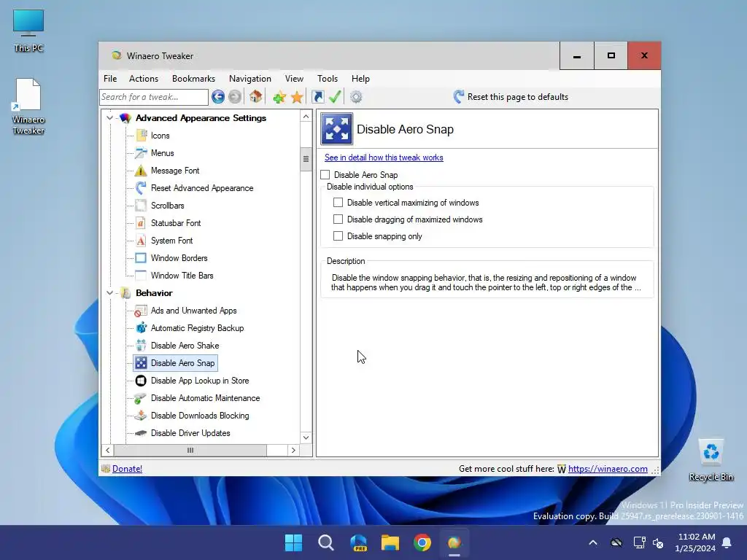
Task: Click tree scrollbar down arrow
Action: tap(306, 437)
